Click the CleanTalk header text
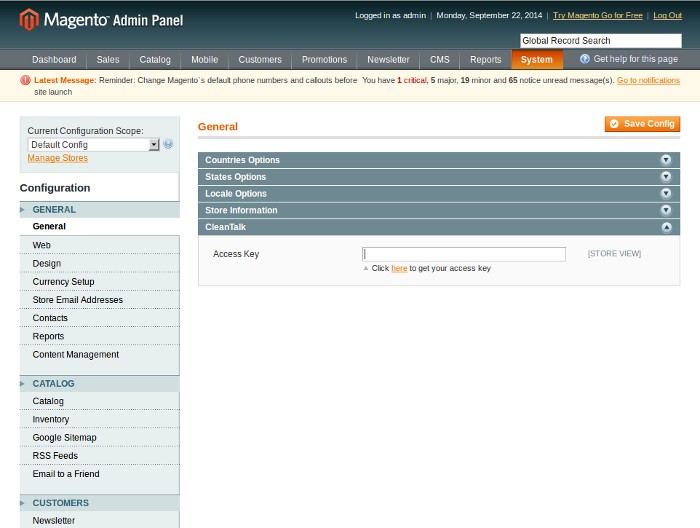This screenshot has width=700, height=528. point(225,227)
